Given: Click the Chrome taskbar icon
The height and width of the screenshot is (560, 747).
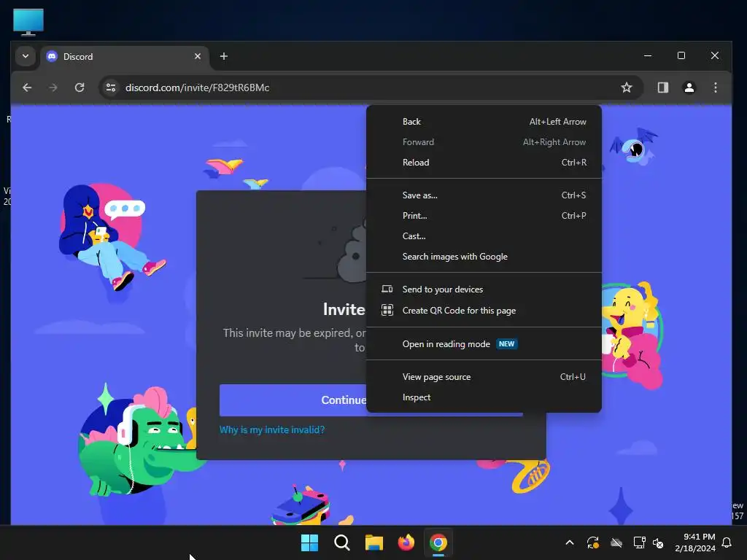Looking at the screenshot, I should 438,542.
